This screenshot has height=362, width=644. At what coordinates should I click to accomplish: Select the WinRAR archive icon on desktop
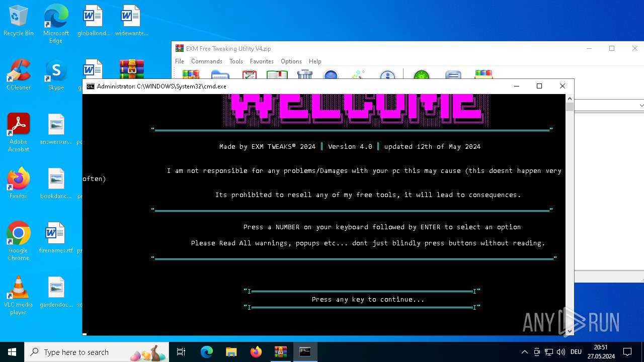coord(132,69)
